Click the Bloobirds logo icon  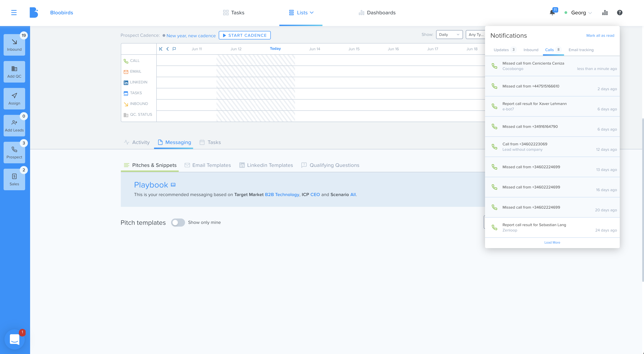click(x=33, y=13)
